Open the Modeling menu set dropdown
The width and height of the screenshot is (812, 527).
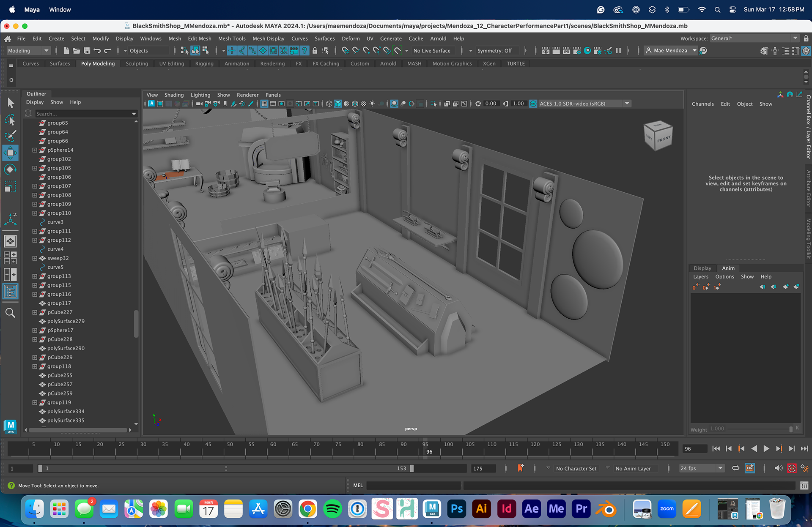coord(28,51)
